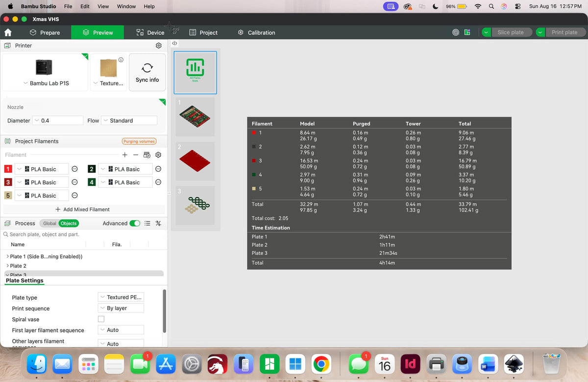Viewport: 588px width, 382px height.
Task: Add a filament with the plus icon
Action: (x=125, y=155)
